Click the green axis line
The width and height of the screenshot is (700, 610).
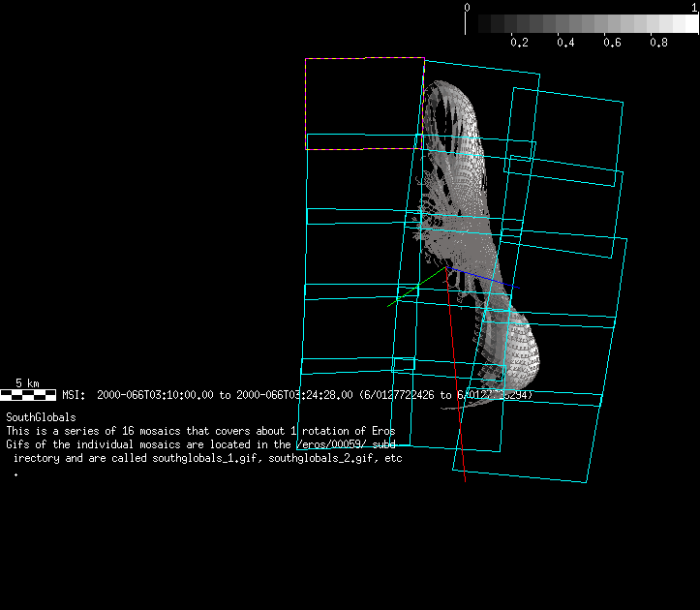[414, 289]
